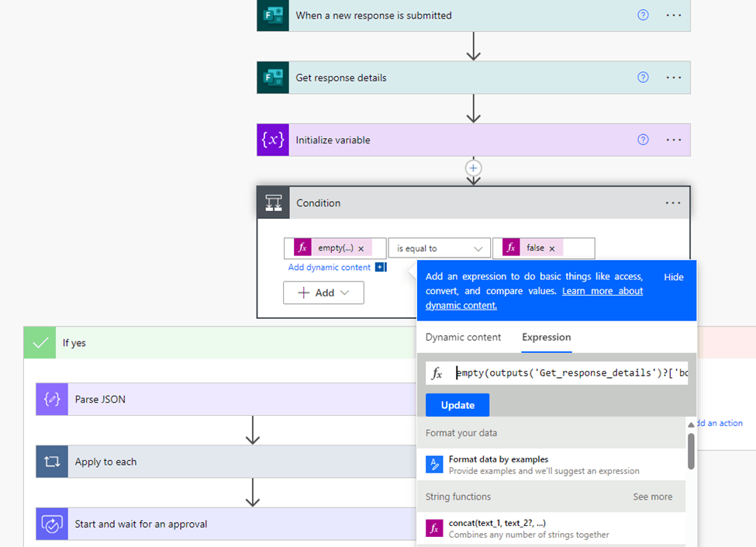Image resolution: width=756 pixels, height=547 pixels.
Task: Expand String functions with See more
Action: tap(652, 497)
